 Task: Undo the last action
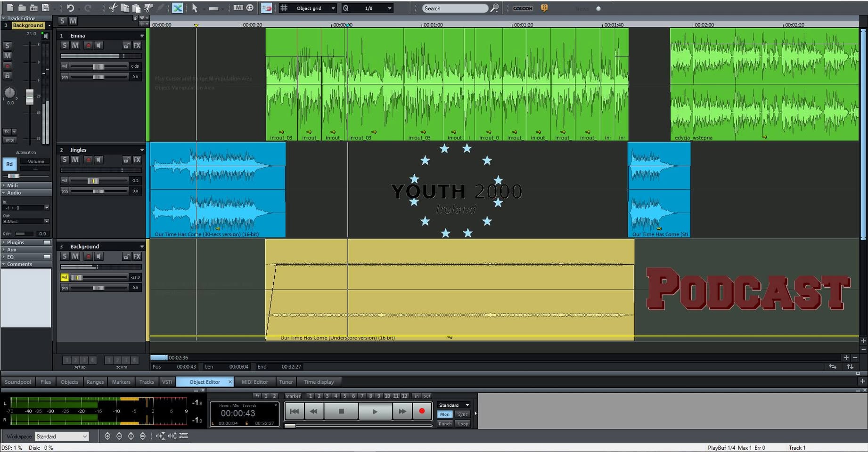70,8
